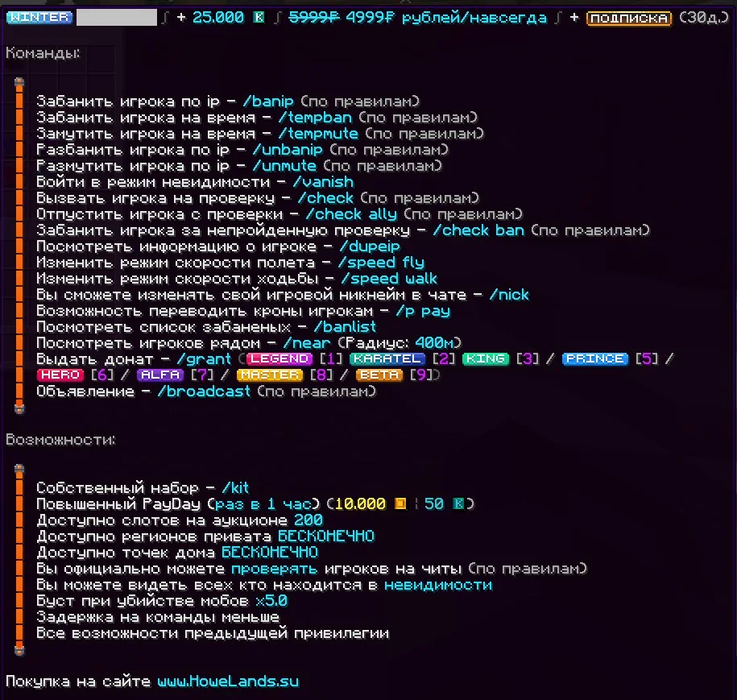Click the /banip command text
Viewport: 737px width, 700px height.
pyautogui.click(x=272, y=101)
